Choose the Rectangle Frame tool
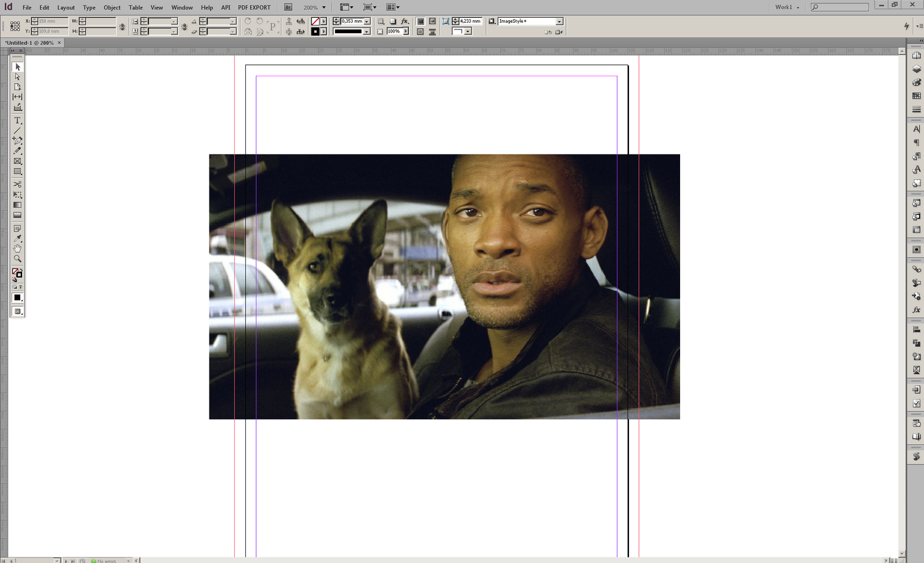 pyautogui.click(x=17, y=161)
